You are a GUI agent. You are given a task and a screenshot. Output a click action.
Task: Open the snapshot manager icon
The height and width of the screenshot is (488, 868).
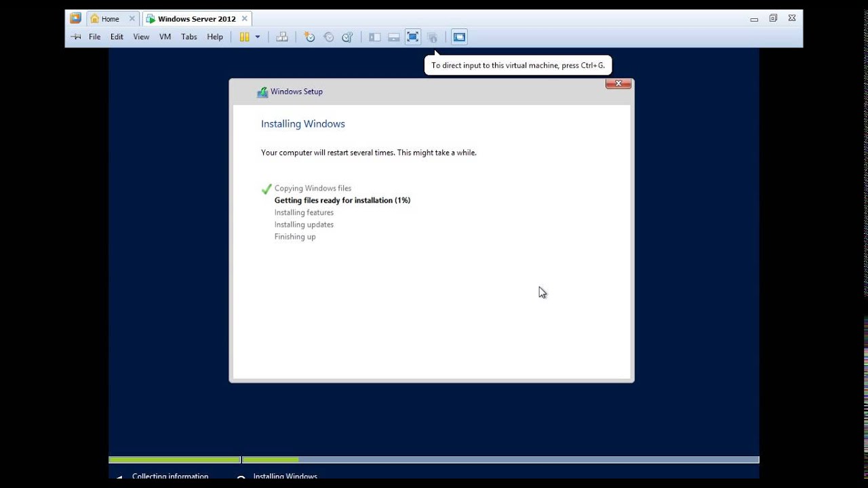[x=347, y=37]
